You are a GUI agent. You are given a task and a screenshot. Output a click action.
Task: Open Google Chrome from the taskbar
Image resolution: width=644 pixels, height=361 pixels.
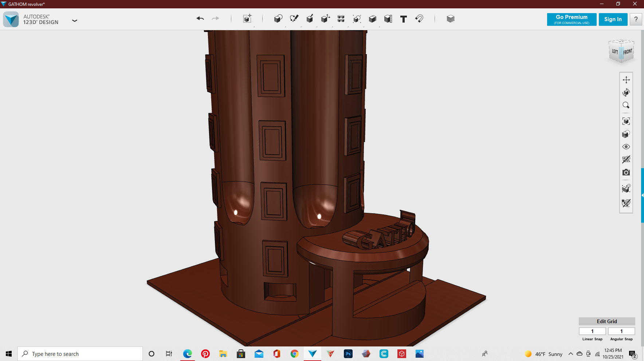(295, 354)
